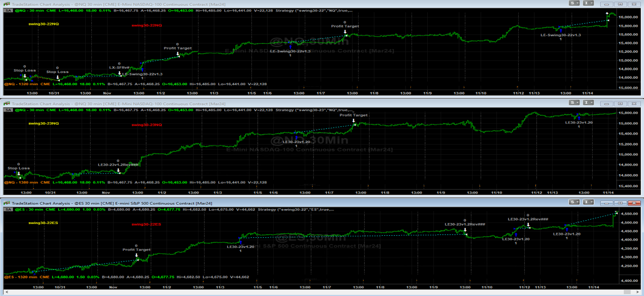Click TradeStation icon in middle window title bar
The image size is (644, 296).
[7, 104]
